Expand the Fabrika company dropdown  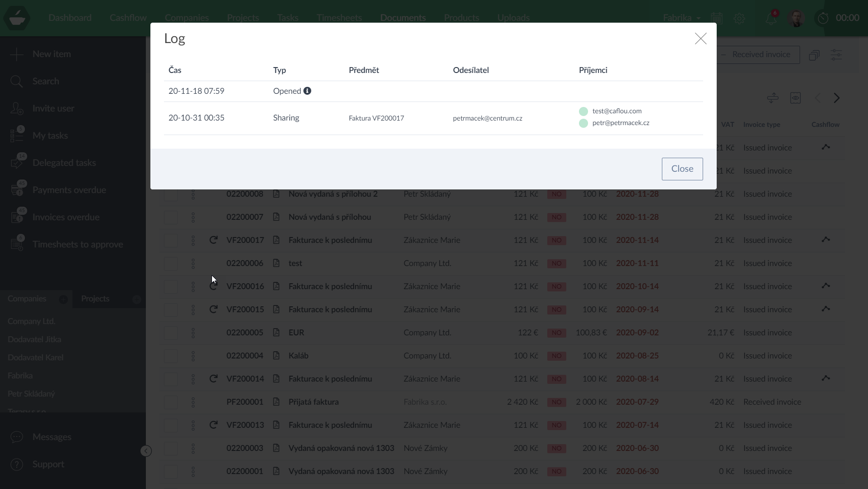(x=682, y=18)
